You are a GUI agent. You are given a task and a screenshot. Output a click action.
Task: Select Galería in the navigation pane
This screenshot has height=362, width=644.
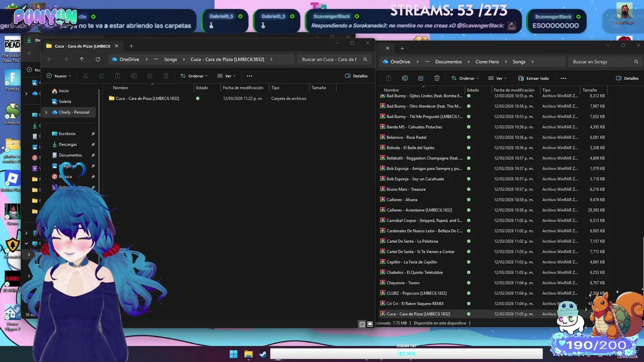point(65,102)
